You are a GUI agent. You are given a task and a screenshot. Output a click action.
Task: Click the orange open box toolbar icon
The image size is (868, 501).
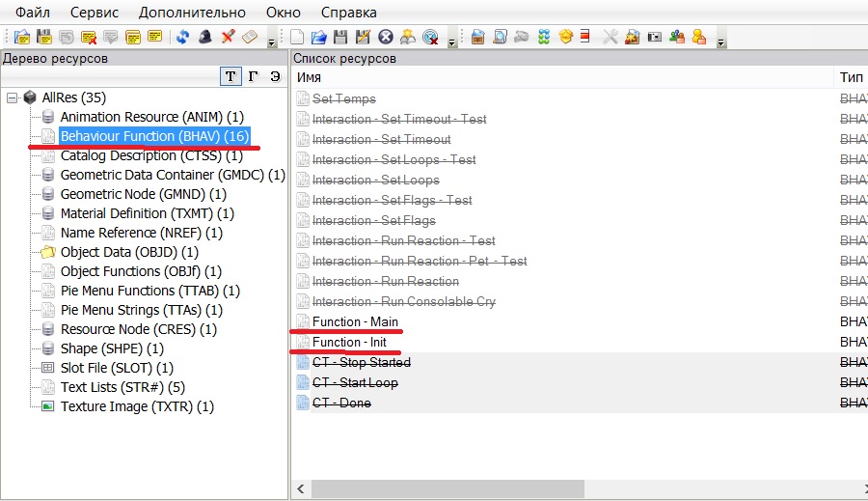[x=566, y=37]
